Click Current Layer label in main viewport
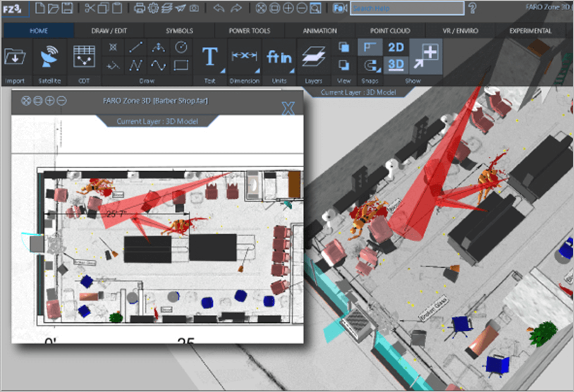The image size is (574, 392). pos(358,92)
